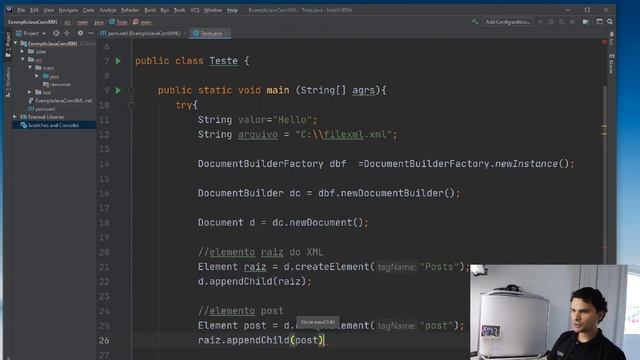Image resolution: width=640 pixels, height=360 pixels.
Task: Click the yellow warning stripe mark
Action: [604, 127]
